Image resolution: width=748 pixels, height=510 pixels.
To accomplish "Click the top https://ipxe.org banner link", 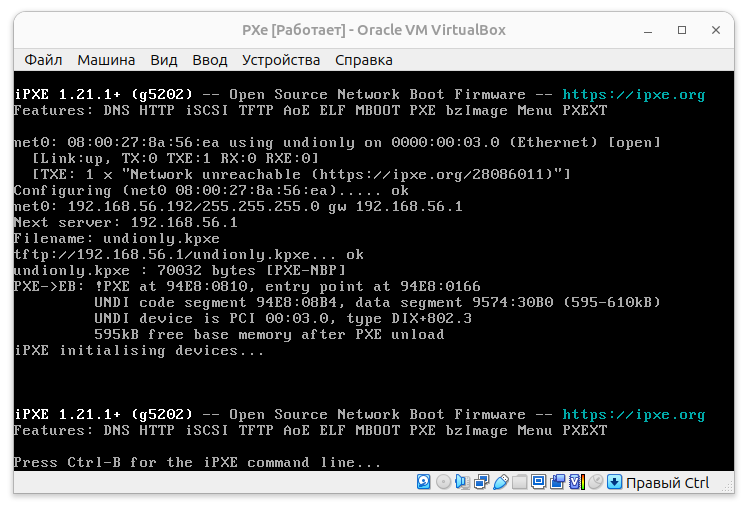I will click(634, 94).
